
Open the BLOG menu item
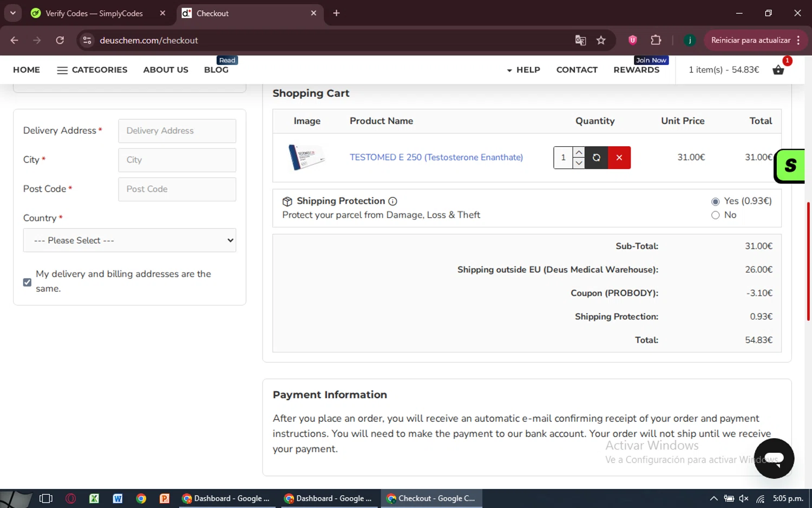click(x=216, y=70)
